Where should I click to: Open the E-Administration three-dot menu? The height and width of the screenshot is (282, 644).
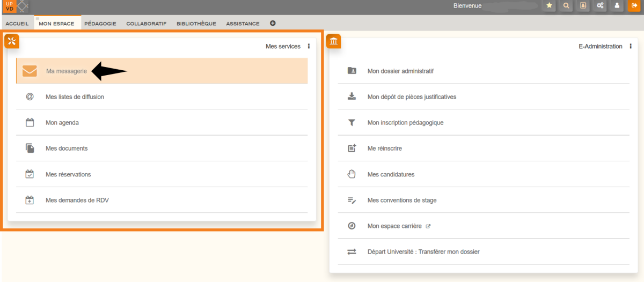click(x=631, y=47)
